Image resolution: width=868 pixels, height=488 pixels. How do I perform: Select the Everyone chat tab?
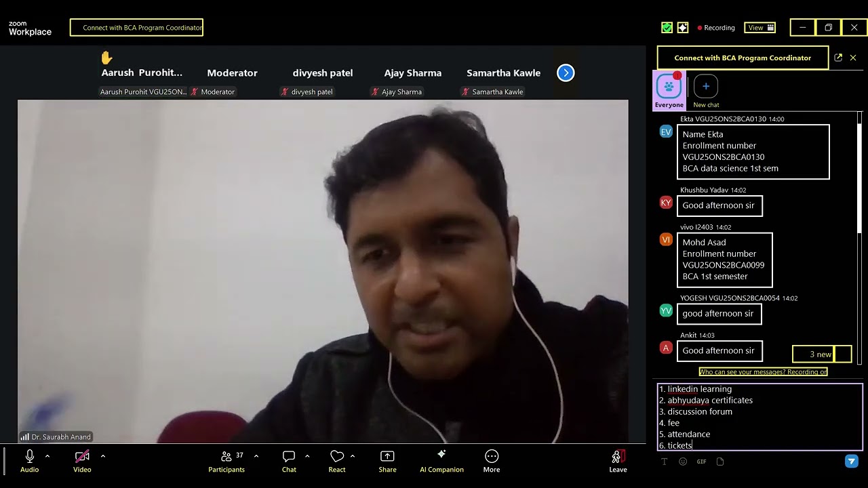[669, 91]
